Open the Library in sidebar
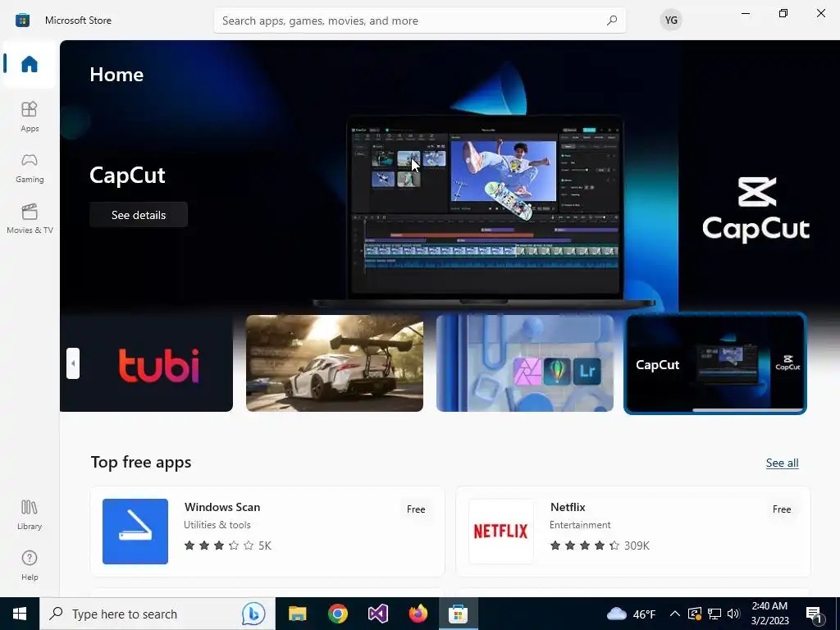This screenshot has width=840, height=630. click(30, 515)
